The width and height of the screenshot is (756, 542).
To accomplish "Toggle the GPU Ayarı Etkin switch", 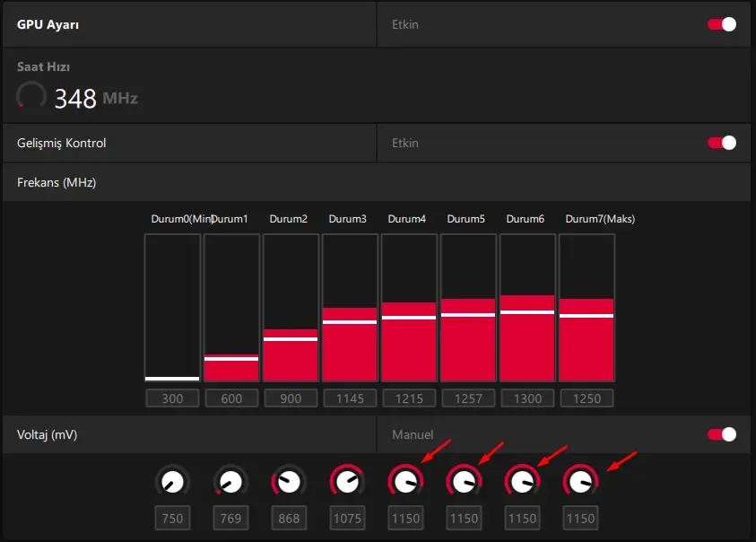I will (721, 24).
